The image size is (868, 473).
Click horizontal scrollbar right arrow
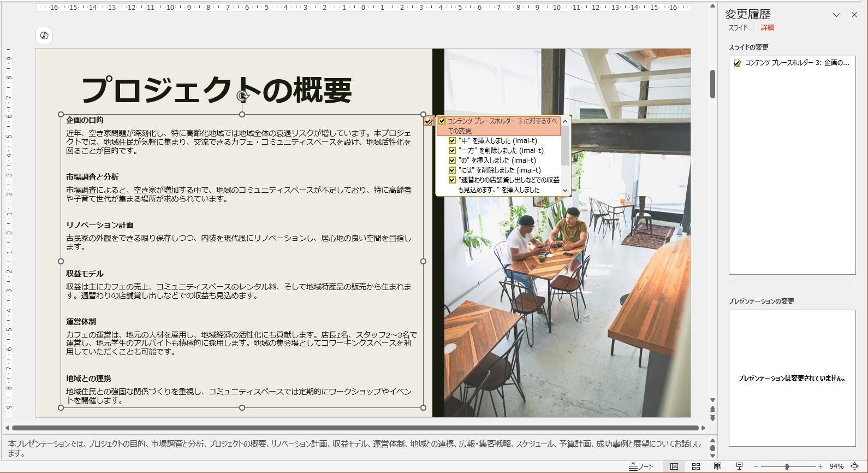tap(704, 428)
